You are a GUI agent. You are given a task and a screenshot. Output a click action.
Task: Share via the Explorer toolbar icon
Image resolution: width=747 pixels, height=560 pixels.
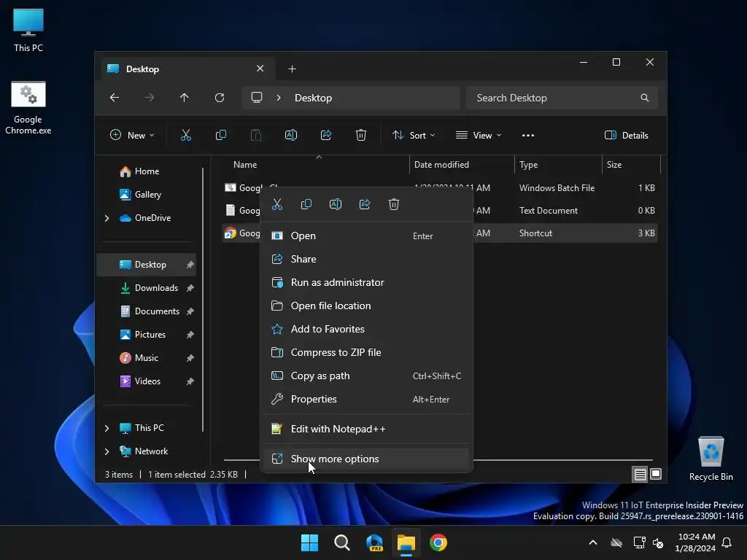pyautogui.click(x=326, y=135)
